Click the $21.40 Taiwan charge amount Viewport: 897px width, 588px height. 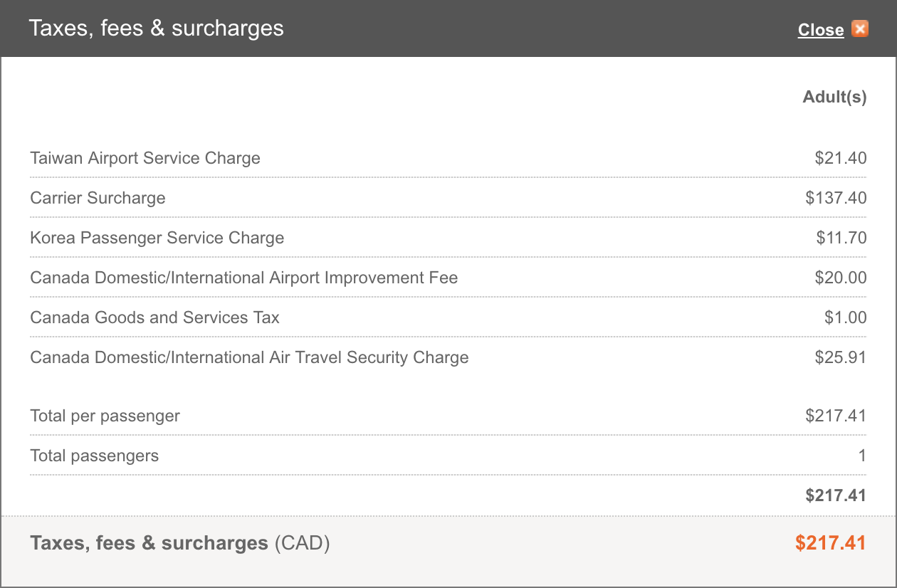(841, 158)
